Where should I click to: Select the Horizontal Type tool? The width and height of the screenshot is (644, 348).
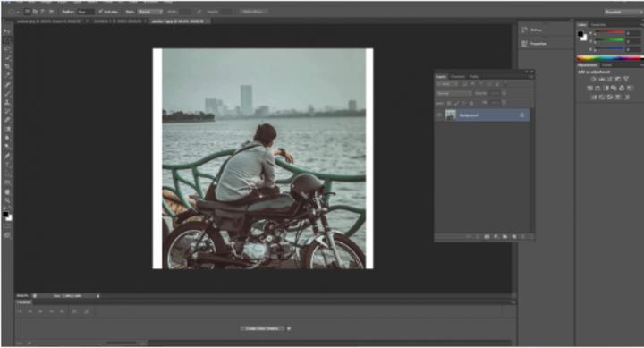coord(7,165)
